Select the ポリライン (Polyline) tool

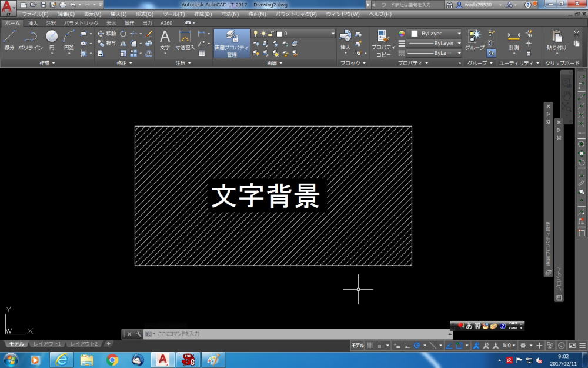pyautogui.click(x=31, y=41)
